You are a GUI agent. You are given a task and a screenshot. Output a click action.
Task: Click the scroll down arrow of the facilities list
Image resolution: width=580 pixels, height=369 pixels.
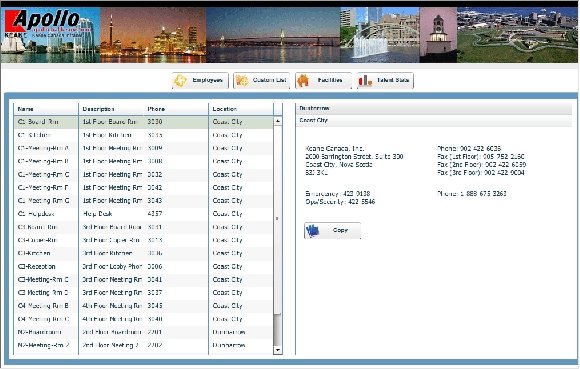coord(278,349)
